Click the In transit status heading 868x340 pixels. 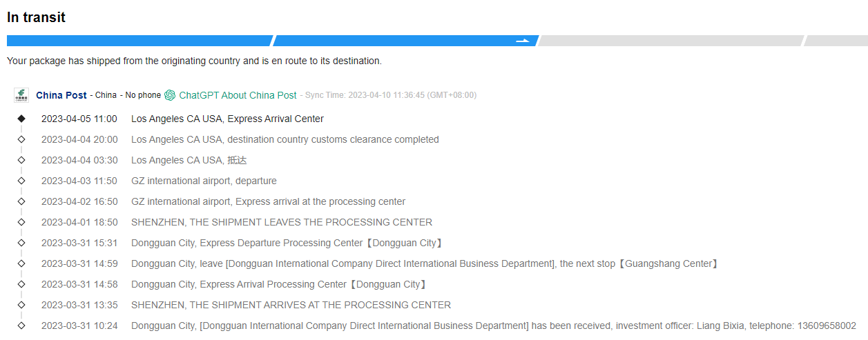pyautogui.click(x=36, y=17)
